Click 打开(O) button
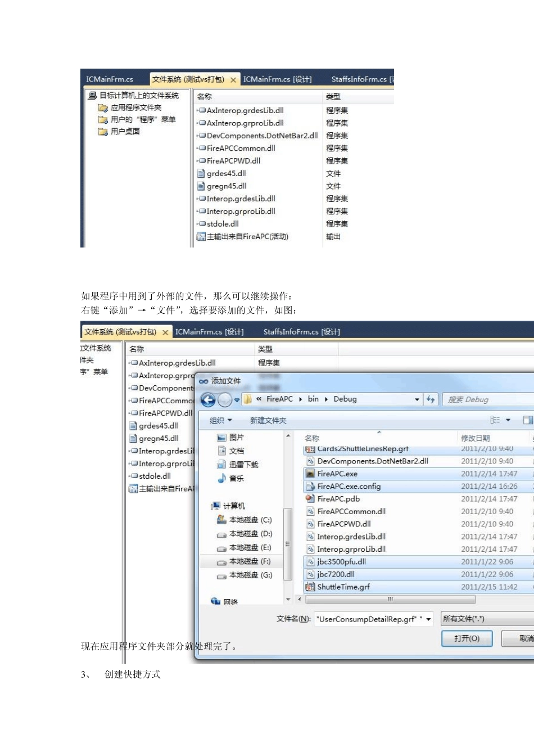 click(467, 638)
